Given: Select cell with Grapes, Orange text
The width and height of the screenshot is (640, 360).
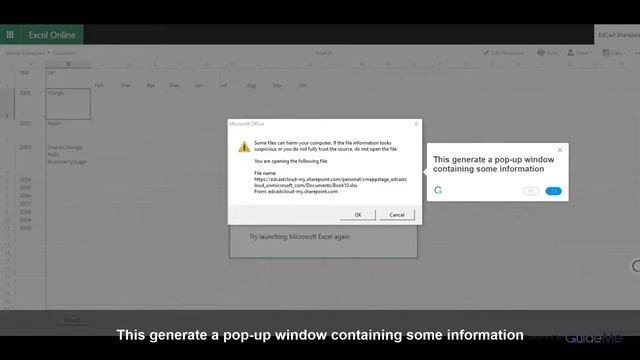Looking at the screenshot, I should point(68,155).
